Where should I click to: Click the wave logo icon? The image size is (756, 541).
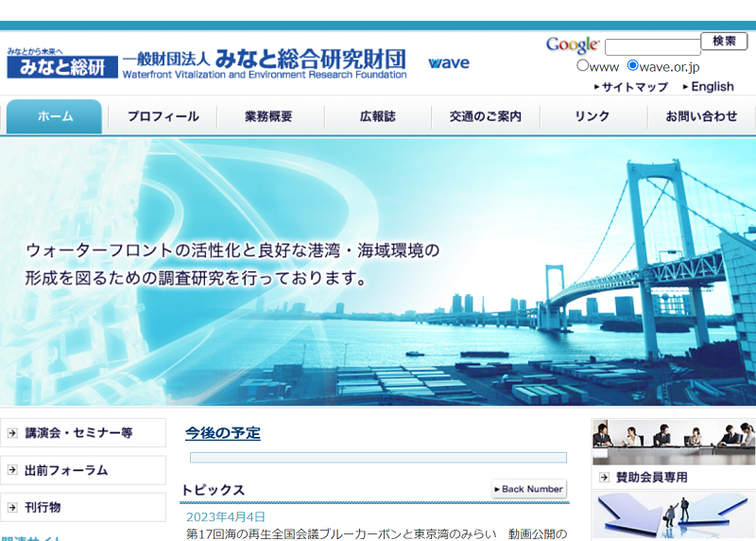point(448,63)
